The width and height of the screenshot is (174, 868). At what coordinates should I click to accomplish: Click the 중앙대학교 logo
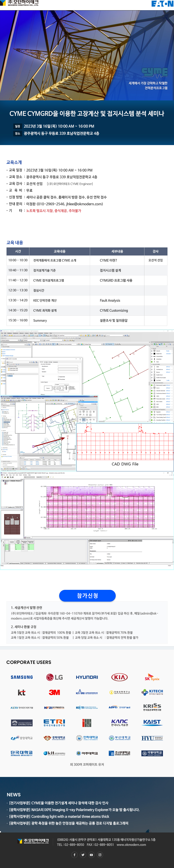coord(22,738)
